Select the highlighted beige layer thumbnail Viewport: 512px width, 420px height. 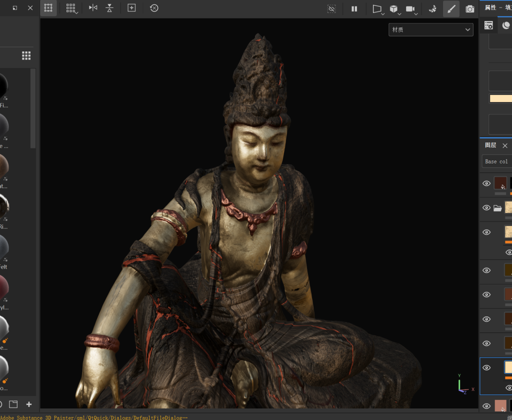[508, 367]
